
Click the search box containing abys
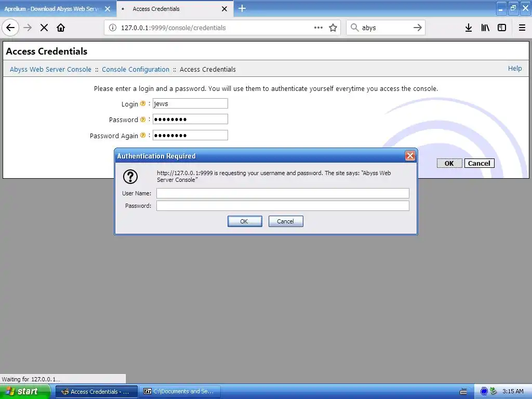[385, 28]
